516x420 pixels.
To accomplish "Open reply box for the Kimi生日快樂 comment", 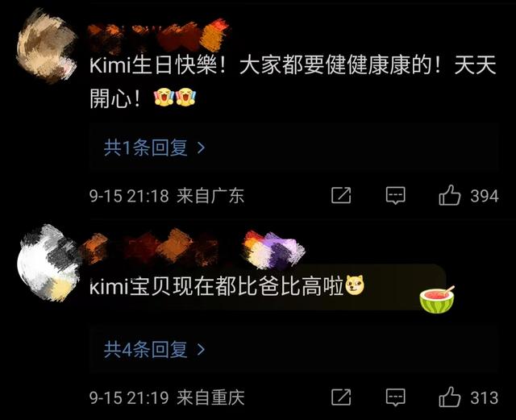I will (396, 196).
